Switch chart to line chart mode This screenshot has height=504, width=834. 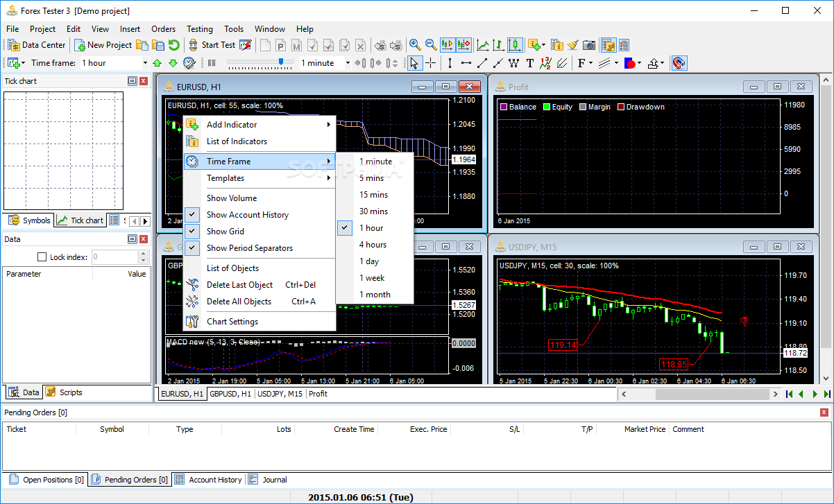tap(483, 45)
